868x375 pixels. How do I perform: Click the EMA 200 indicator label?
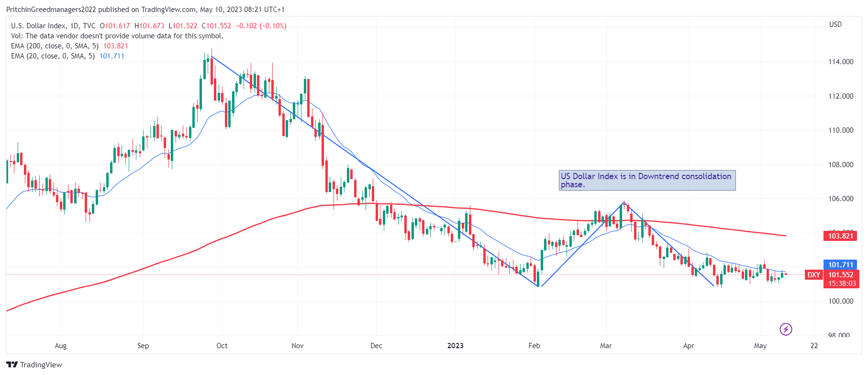point(55,46)
